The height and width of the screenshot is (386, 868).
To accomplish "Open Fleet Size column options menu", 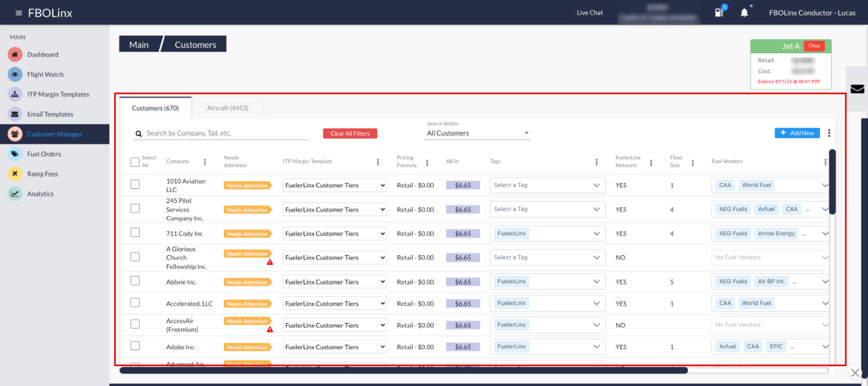I will pos(692,162).
